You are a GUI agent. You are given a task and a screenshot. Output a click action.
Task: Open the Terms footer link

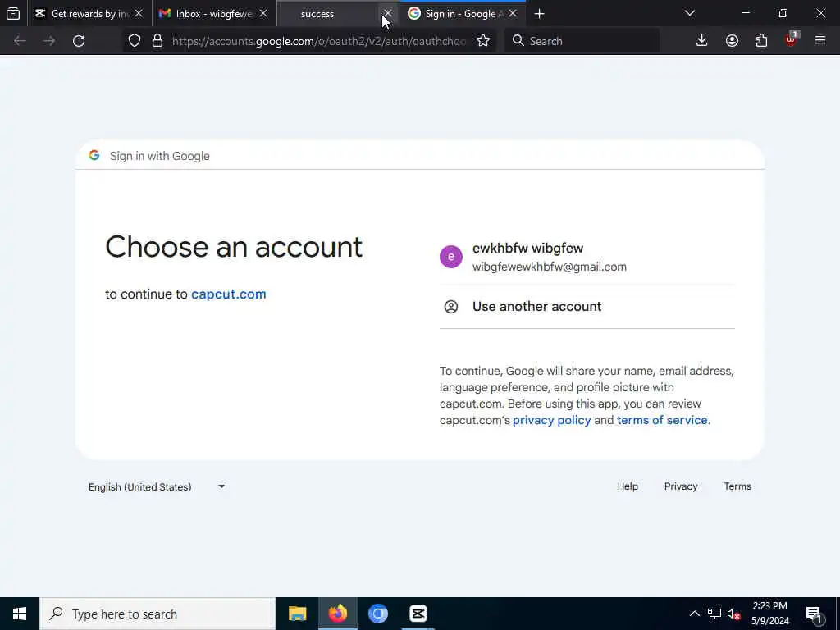[737, 486]
